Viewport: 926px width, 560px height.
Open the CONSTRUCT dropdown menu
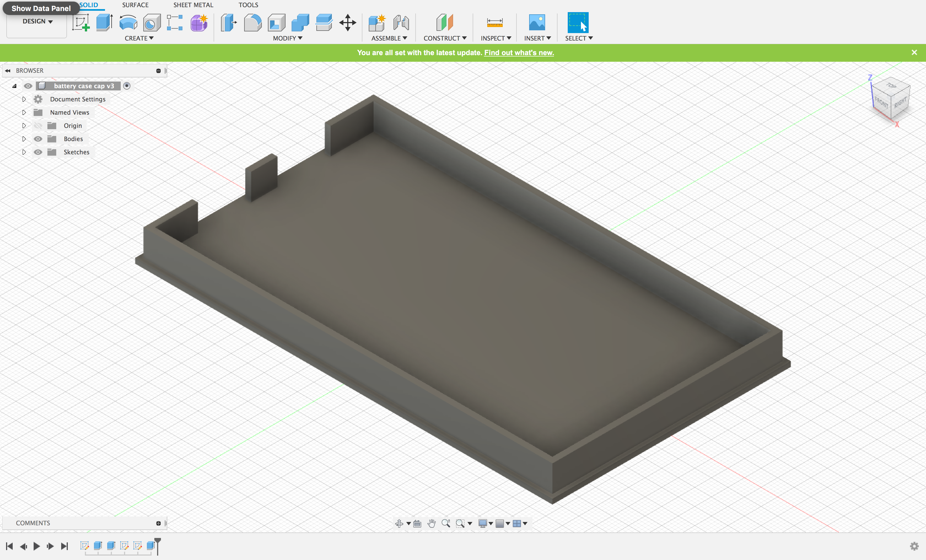[x=445, y=38]
